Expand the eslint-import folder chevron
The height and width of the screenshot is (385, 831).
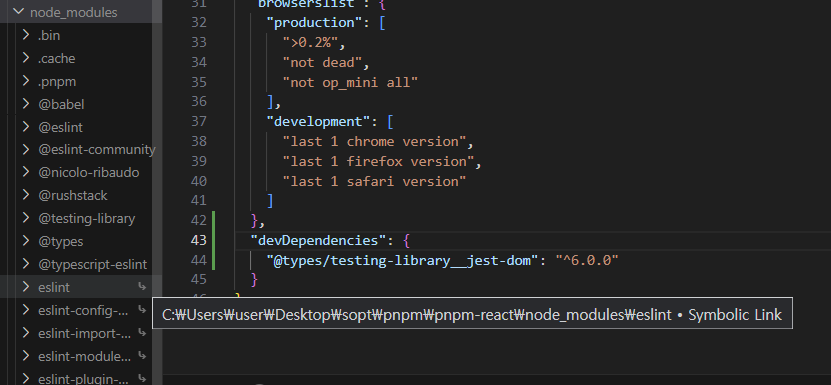tap(26, 332)
